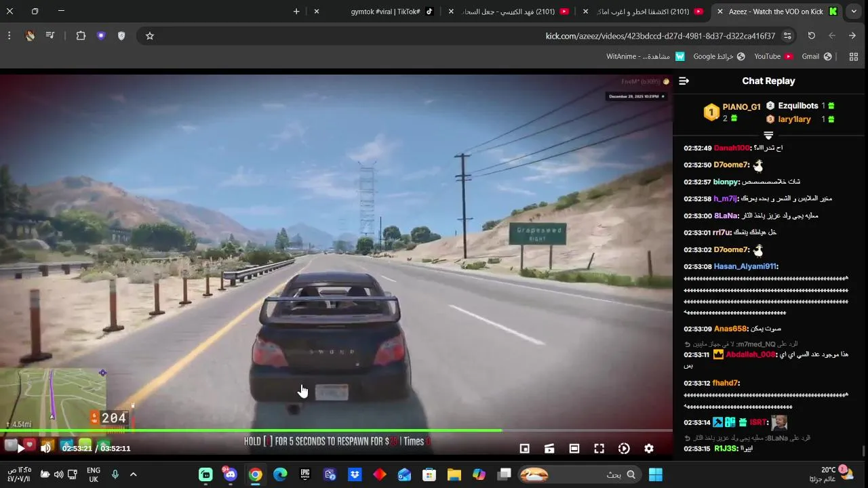
Task: Show hidden system tray icons
Action: click(133, 474)
